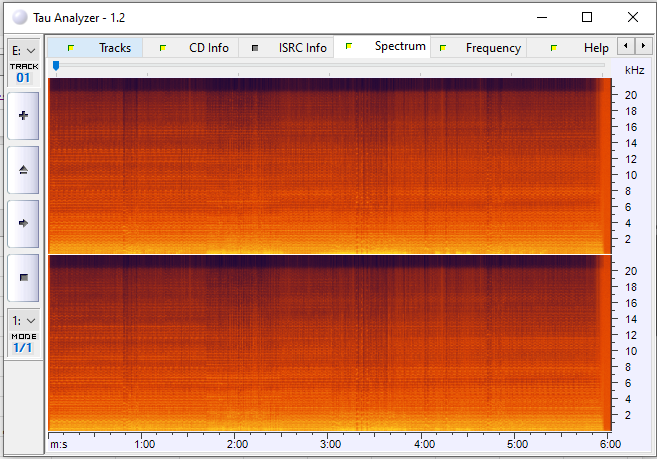This screenshot has height=459, width=657.
Task: Go to the Frequency tab
Action: tap(492, 48)
